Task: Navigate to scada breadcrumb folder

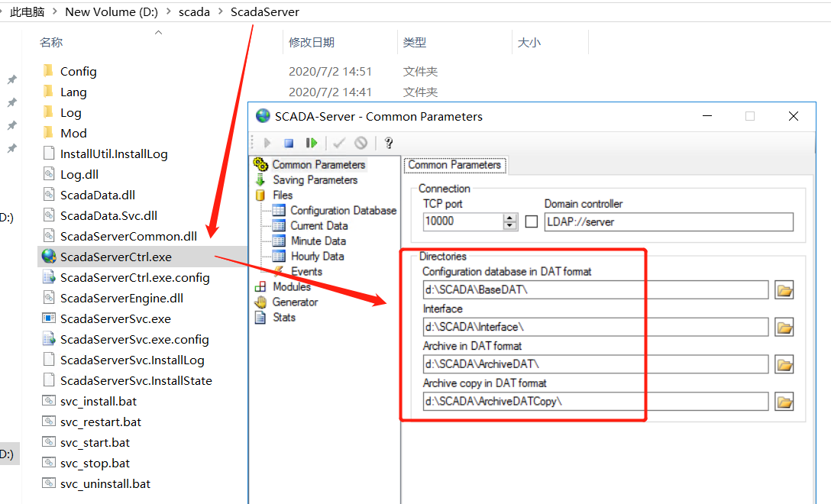Action: click(194, 11)
